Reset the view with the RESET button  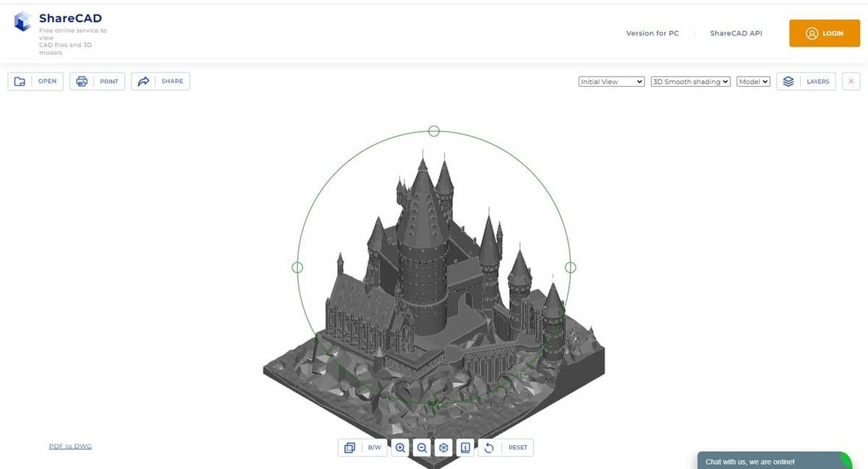tap(506, 447)
